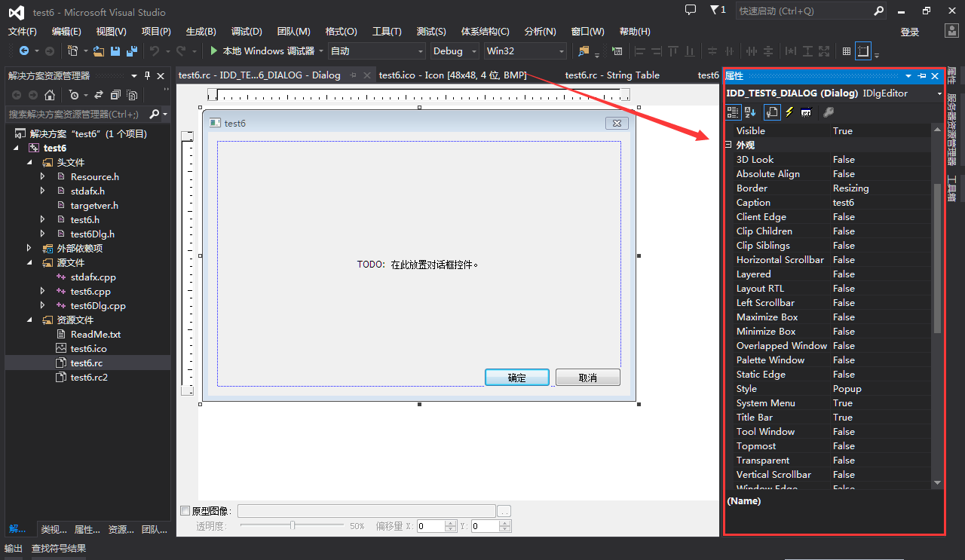Collapse the 源文件 folder node
The height and width of the screenshot is (560, 965).
[x=30, y=262]
